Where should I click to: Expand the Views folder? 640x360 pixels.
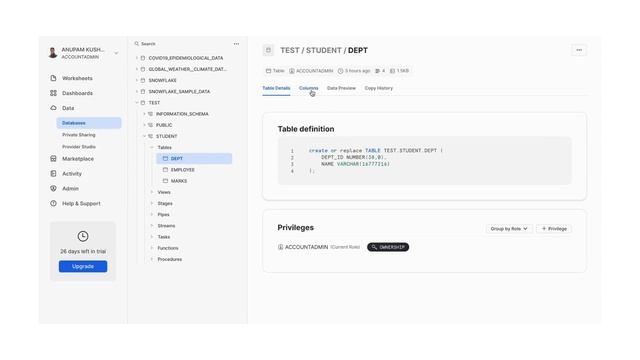coord(151,192)
